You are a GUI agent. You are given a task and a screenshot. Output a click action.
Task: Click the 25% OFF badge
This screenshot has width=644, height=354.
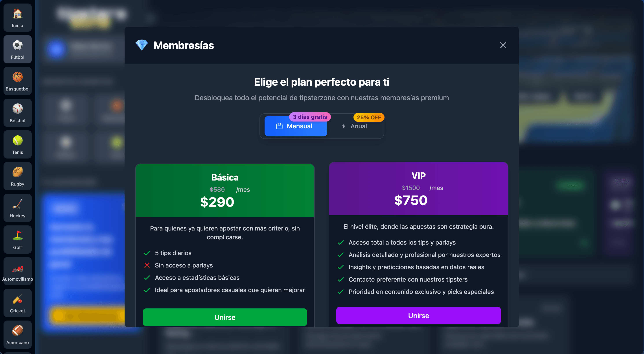click(x=369, y=117)
